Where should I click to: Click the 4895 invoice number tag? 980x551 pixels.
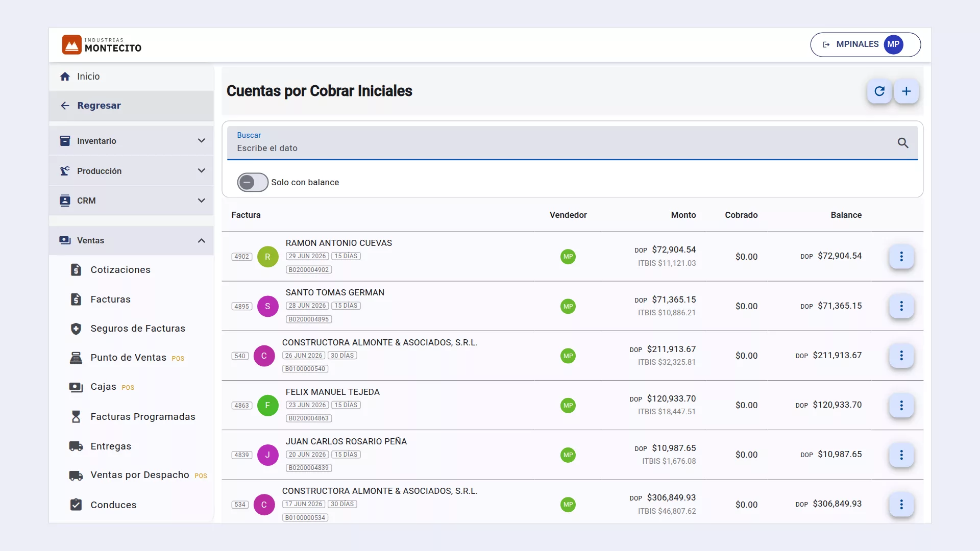241,307
